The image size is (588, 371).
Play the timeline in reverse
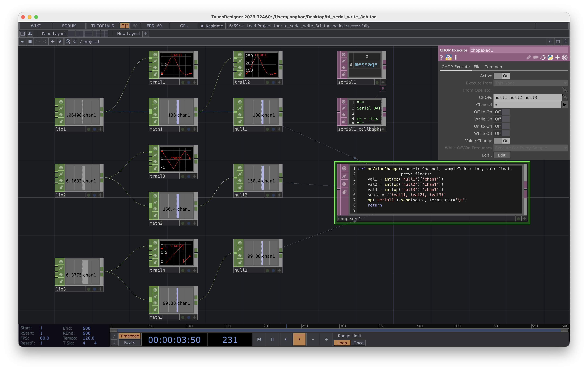click(286, 339)
